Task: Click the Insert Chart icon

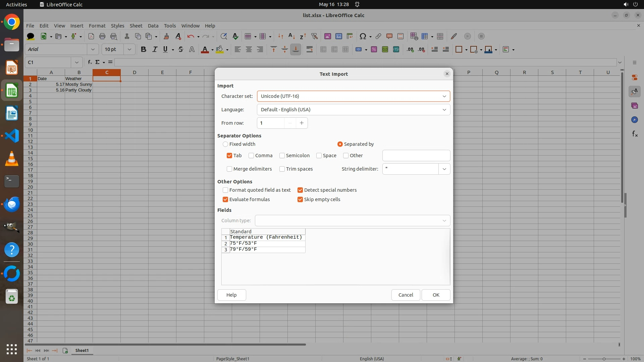Action: [339, 36]
